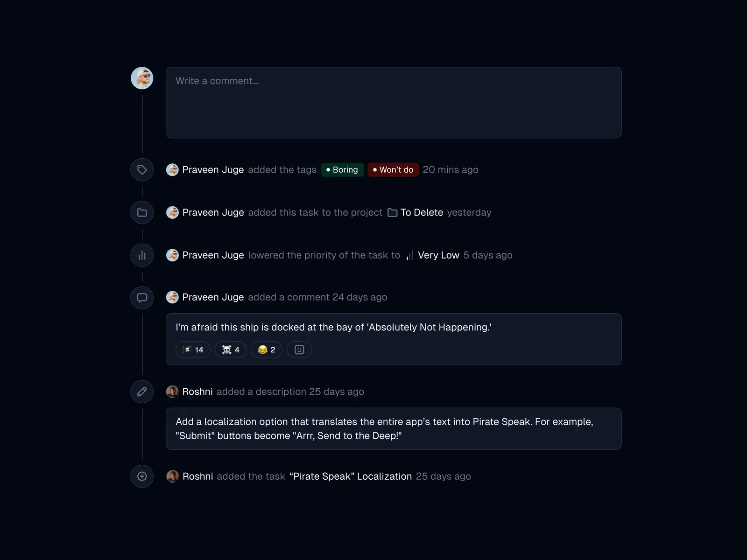The height and width of the screenshot is (560, 747).
Task: Click the comment bubble timeline icon
Action: tap(142, 298)
